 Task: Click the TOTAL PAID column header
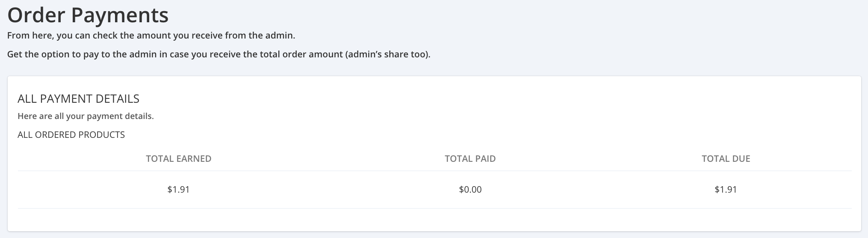470,159
